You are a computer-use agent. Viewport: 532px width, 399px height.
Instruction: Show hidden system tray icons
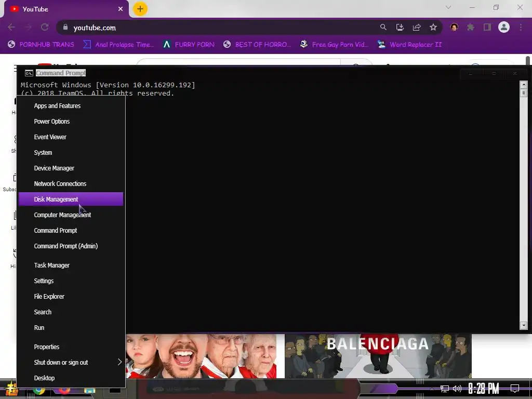432,389
